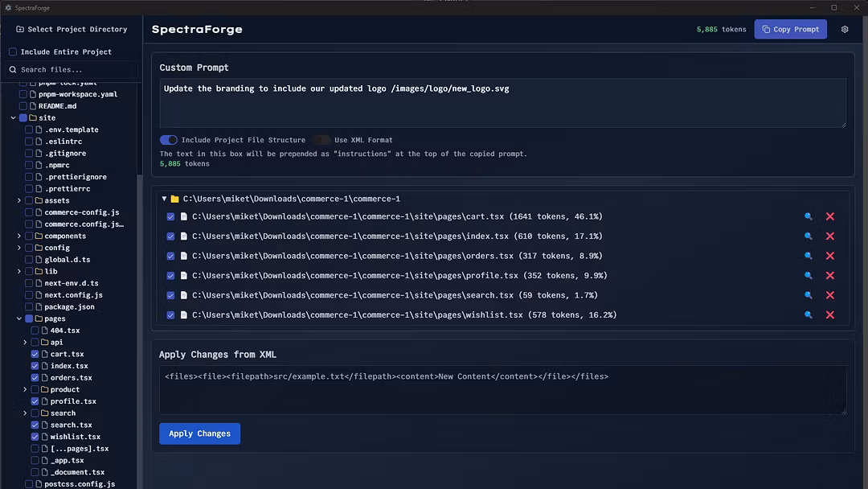Expand the components folder in tree

point(19,236)
